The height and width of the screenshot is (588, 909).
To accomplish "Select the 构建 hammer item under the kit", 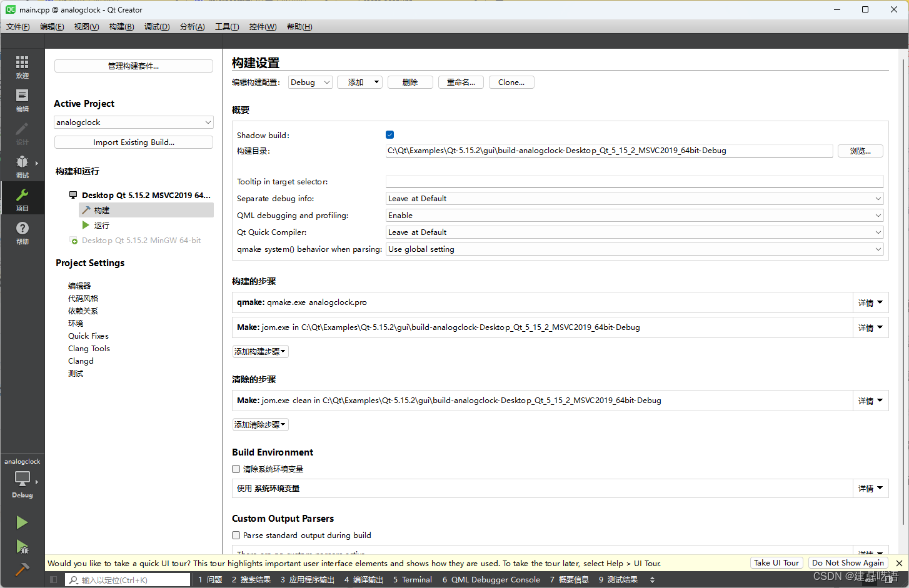I will click(x=146, y=210).
